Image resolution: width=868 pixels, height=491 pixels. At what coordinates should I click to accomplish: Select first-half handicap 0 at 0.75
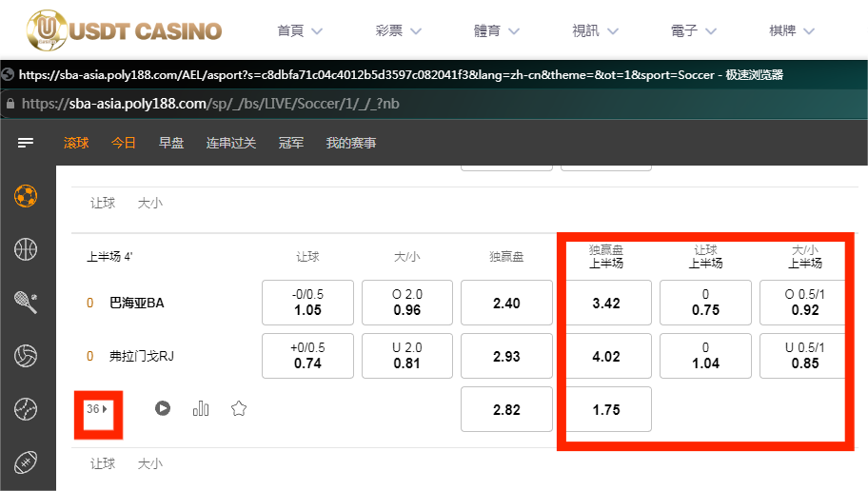706,303
